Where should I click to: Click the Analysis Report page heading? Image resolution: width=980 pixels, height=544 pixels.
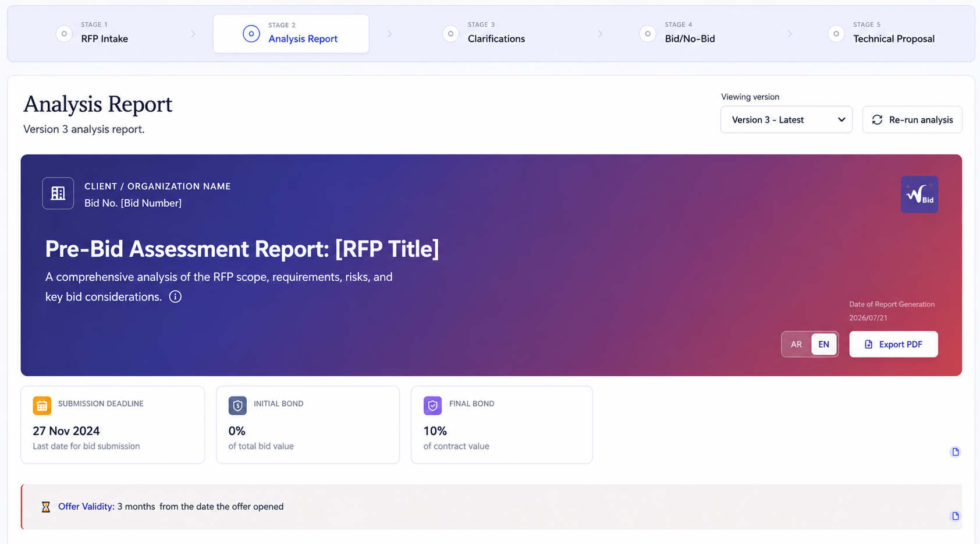[x=98, y=104]
